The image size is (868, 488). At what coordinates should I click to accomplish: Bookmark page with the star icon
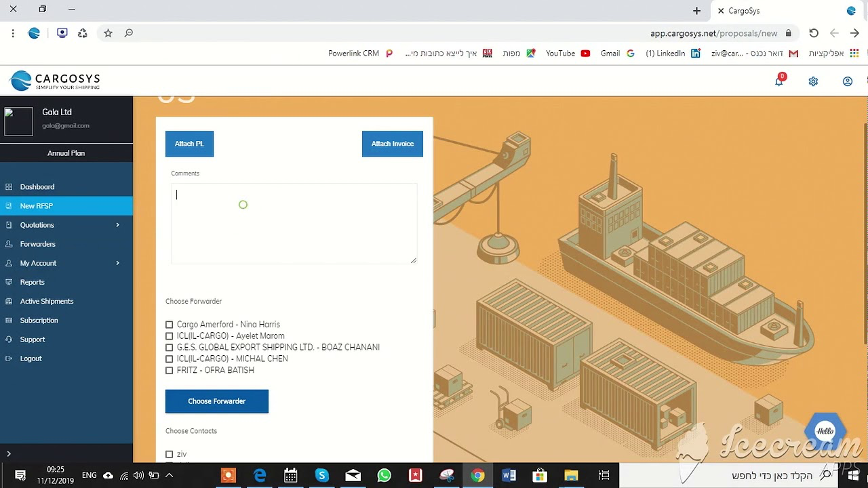108,33
